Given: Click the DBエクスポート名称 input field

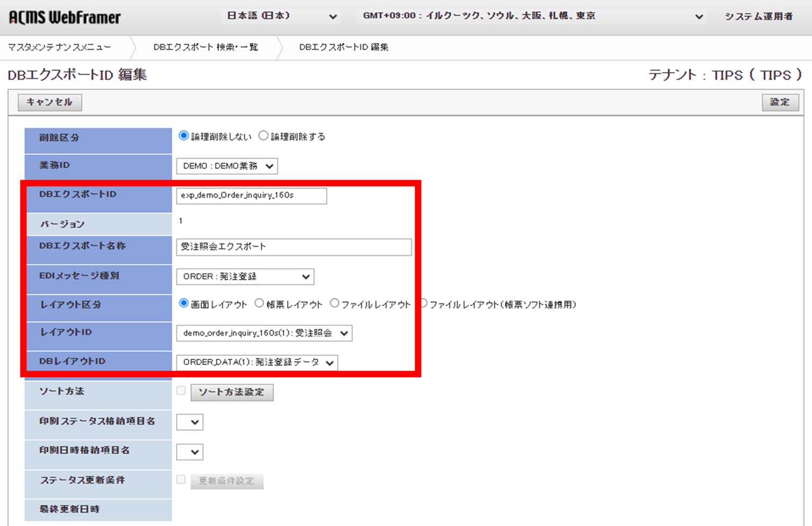Looking at the screenshot, I should pos(293,247).
